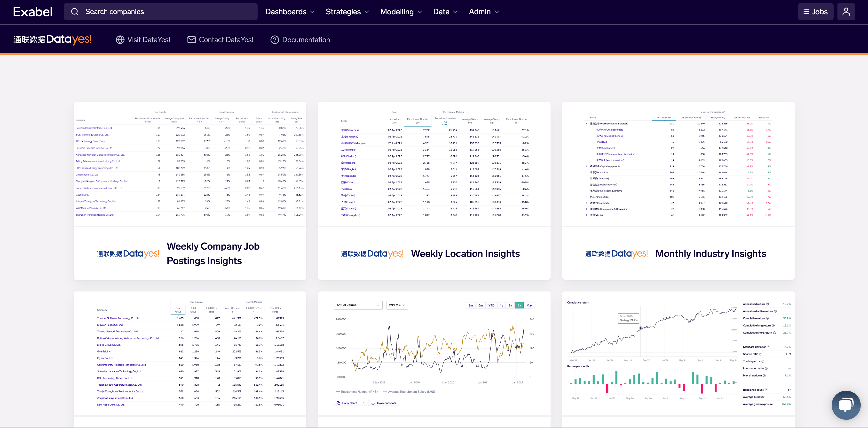Open the Dashboards menu
This screenshot has width=868, height=428.
(x=290, y=12)
